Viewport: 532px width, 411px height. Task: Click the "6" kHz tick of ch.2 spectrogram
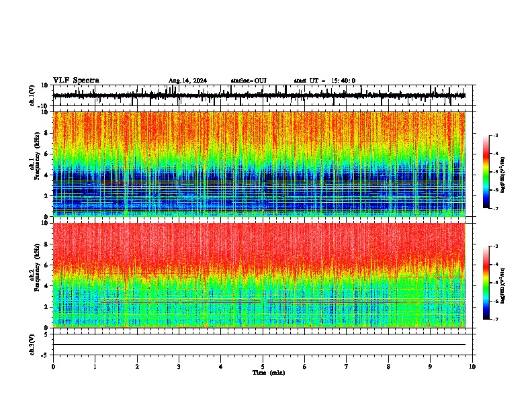click(x=47, y=265)
